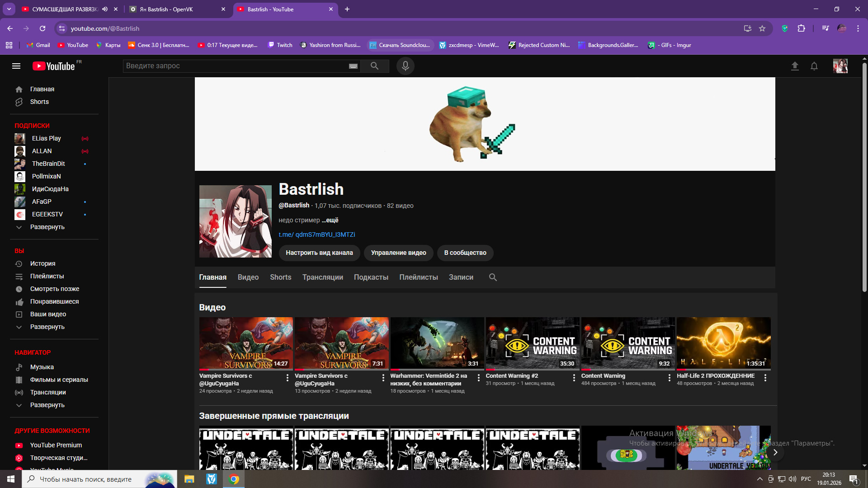
Task: Expand channel description via ...ещё
Action: click(x=330, y=220)
